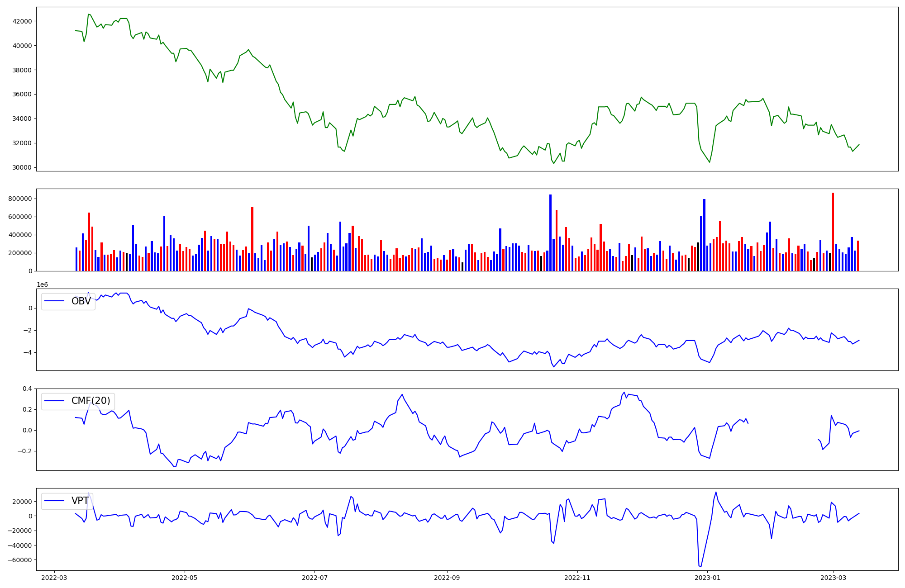Click the 800000 volume axis label
The height and width of the screenshot is (588, 905).
(21, 199)
